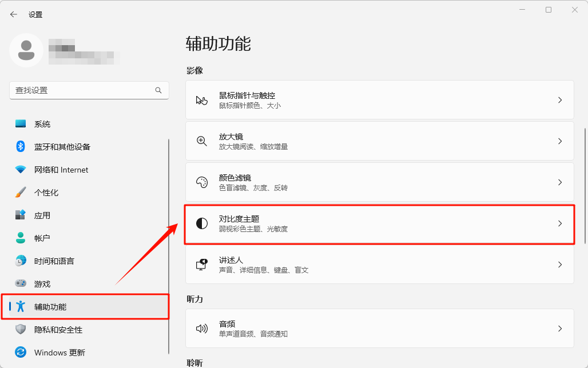Click chevron on the 音频 row
The height and width of the screenshot is (368, 588).
pos(560,329)
